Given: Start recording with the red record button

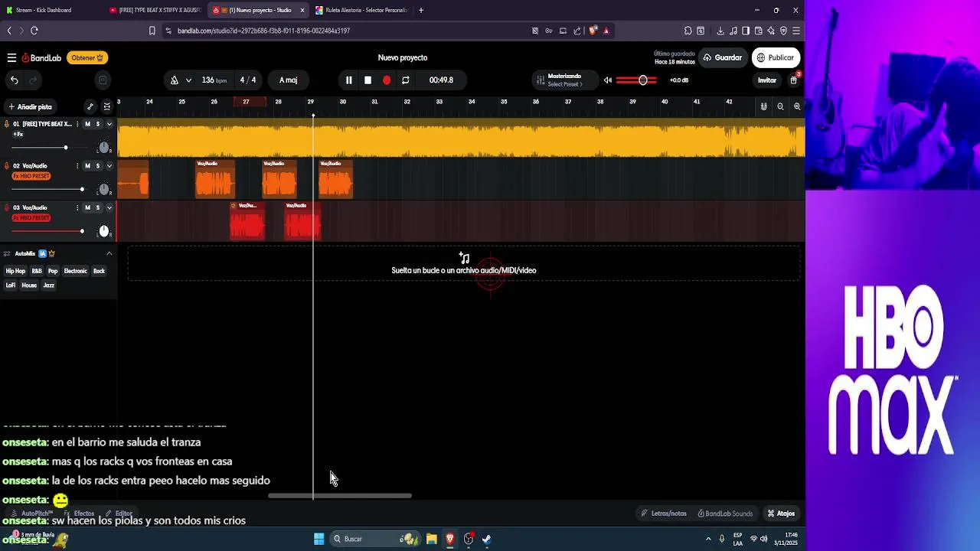Looking at the screenshot, I should point(387,80).
